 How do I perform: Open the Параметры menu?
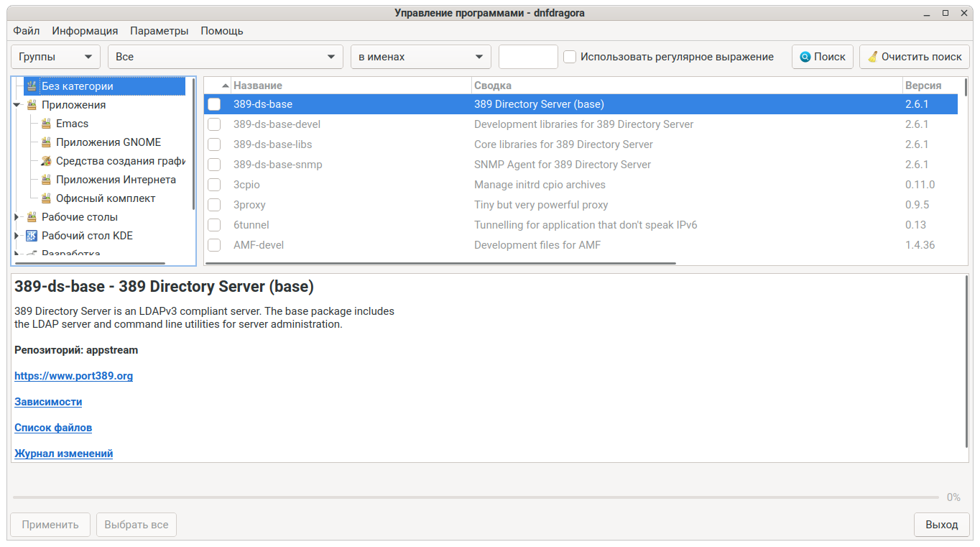(159, 31)
